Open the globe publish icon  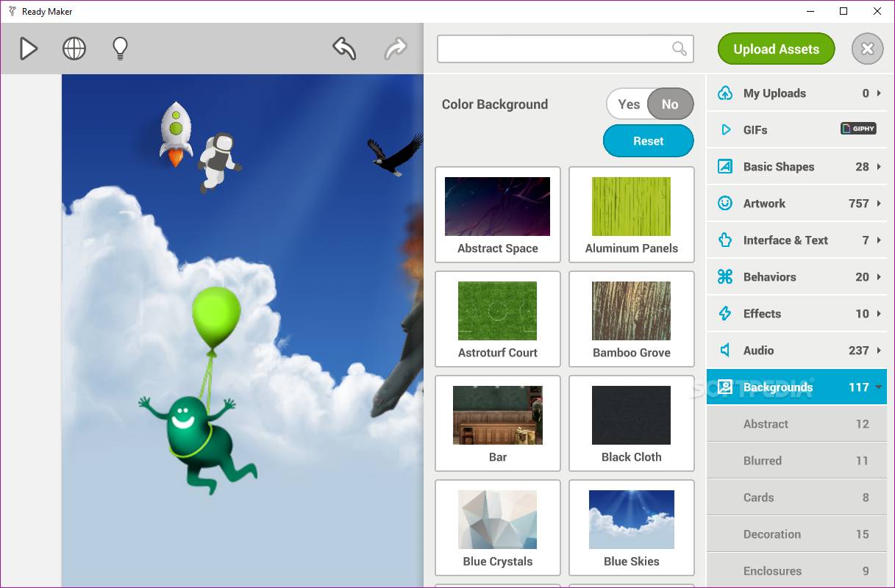click(74, 49)
